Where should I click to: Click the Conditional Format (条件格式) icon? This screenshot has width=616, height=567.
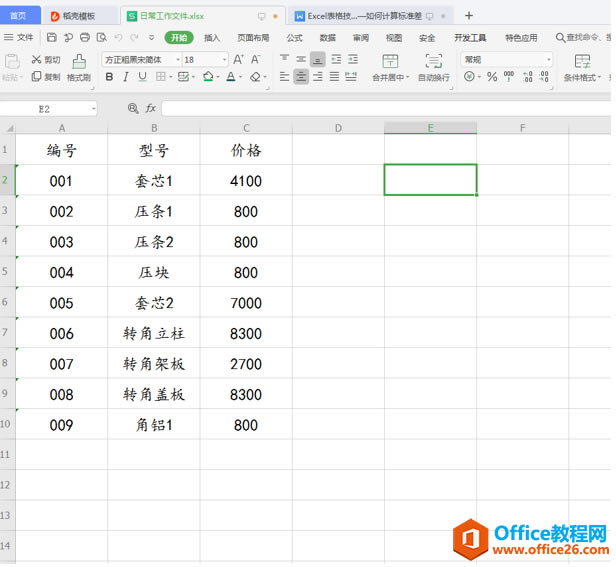[x=582, y=62]
